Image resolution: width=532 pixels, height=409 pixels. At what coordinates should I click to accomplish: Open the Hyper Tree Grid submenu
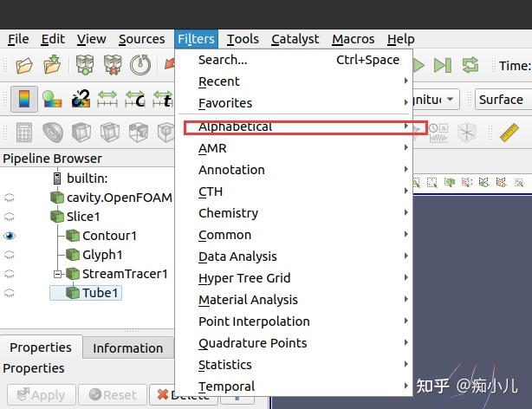coord(294,278)
